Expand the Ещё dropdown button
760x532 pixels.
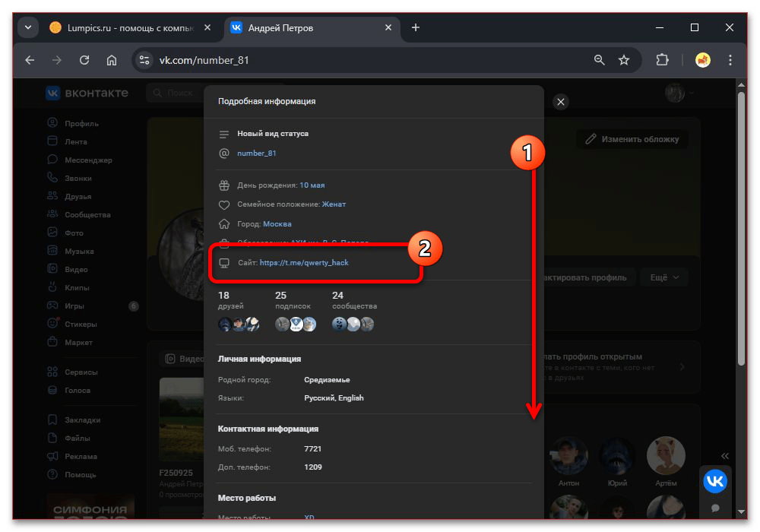[663, 277]
